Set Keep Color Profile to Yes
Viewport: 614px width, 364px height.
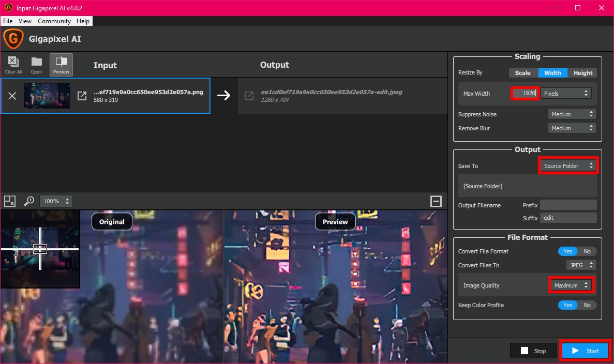click(568, 305)
